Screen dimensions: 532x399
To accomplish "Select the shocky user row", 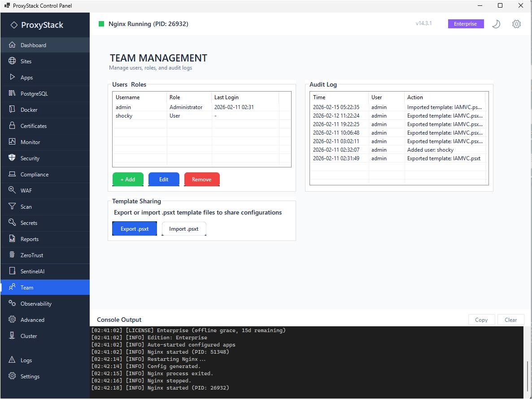I will pyautogui.click(x=201, y=115).
